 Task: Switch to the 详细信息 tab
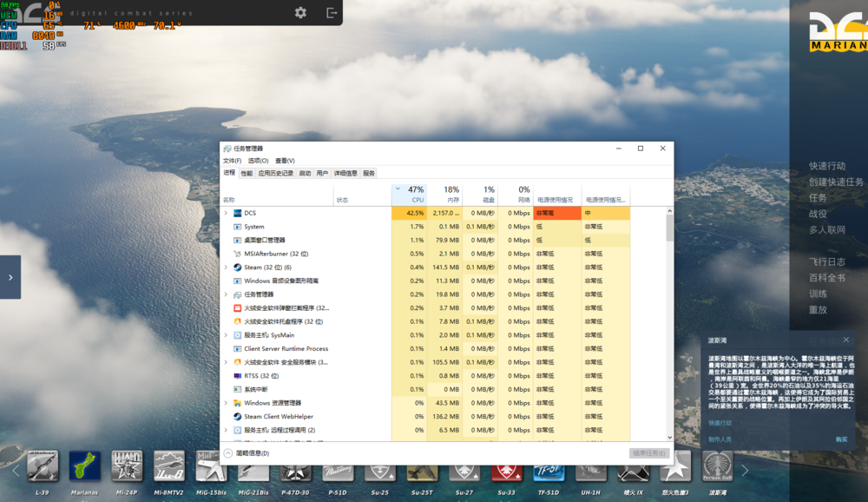click(x=345, y=174)
